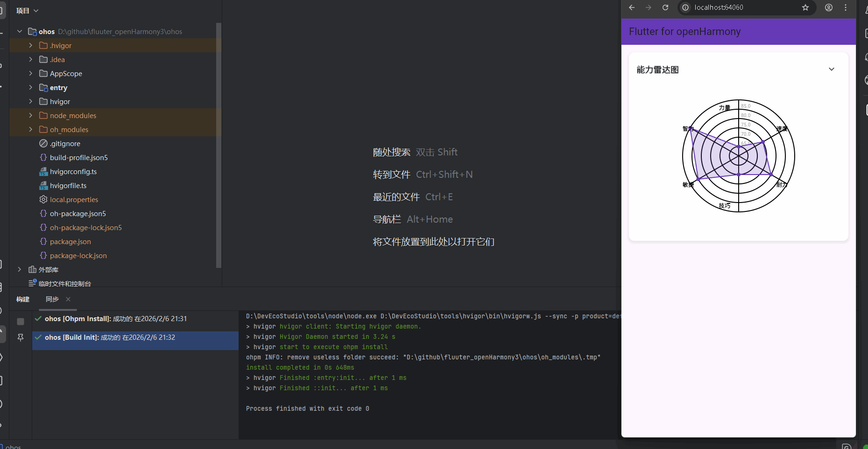Click Flutter for openHarmony app bar title
868x449 pixels.
pyautogui.click(x=685, y=31)
